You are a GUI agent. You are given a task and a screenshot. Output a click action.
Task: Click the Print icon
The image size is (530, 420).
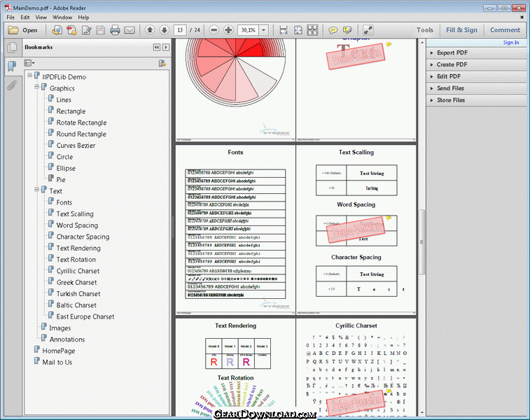coord(115,30)
